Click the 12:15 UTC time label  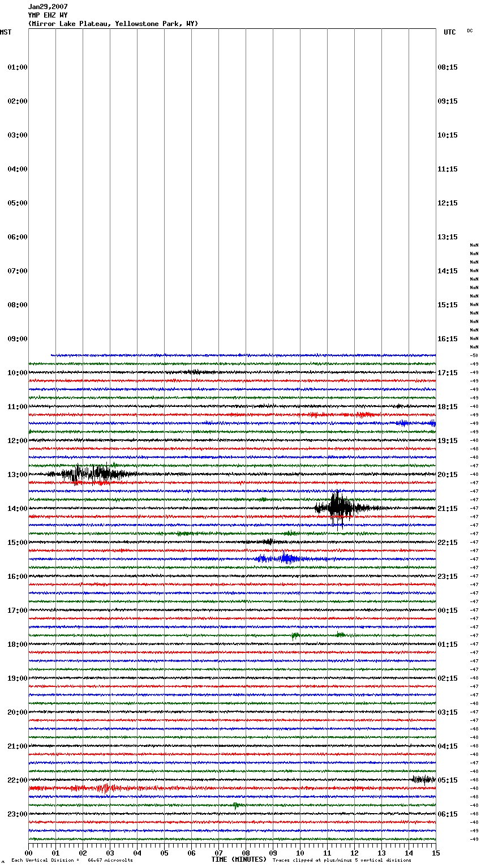point(448,203)
